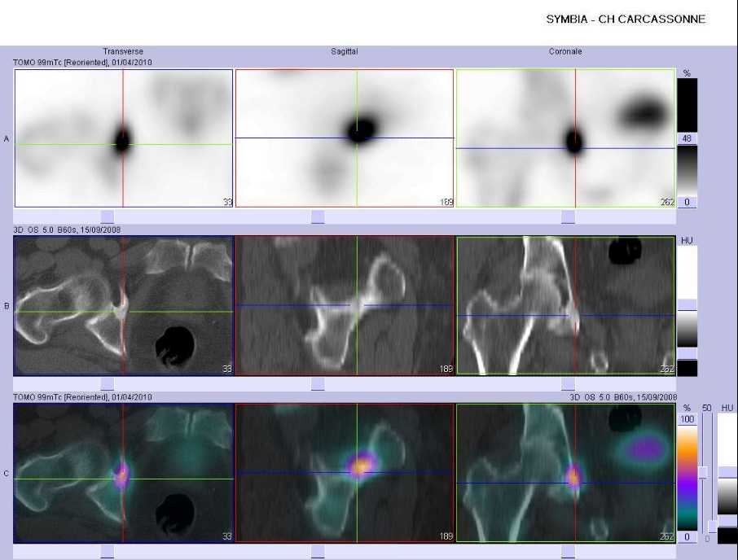The image size is (738, 560).
Task: Click the row label C
Action: click(7, 474)
